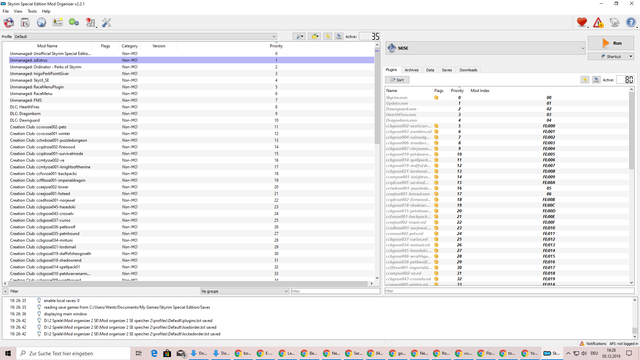
Task: Open Task View on taskbar
Action: click(x=139, y=353)
